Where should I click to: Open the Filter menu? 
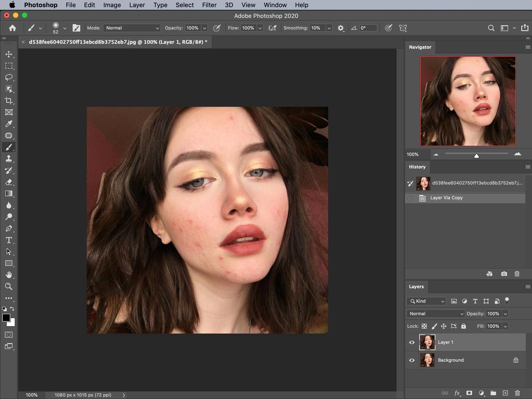(x=209, y=5)
